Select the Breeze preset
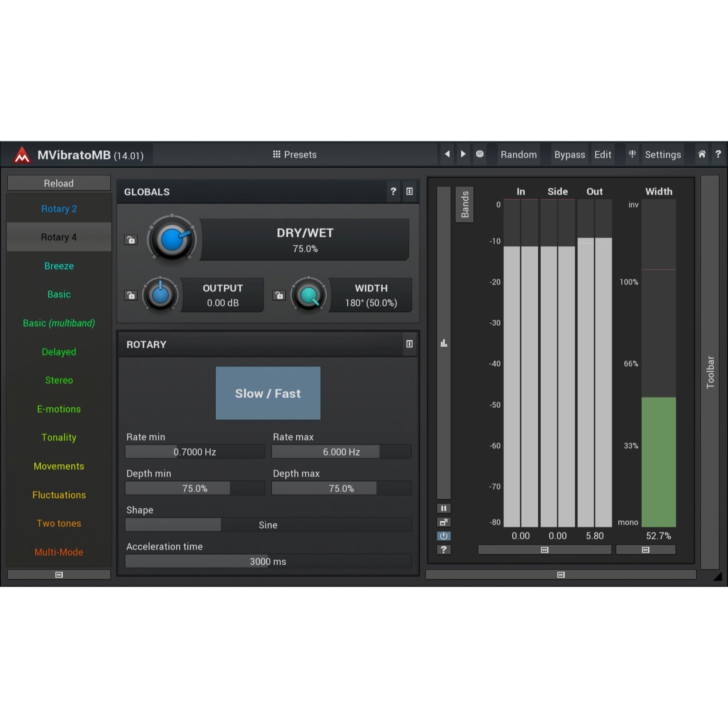 (59, 266)
